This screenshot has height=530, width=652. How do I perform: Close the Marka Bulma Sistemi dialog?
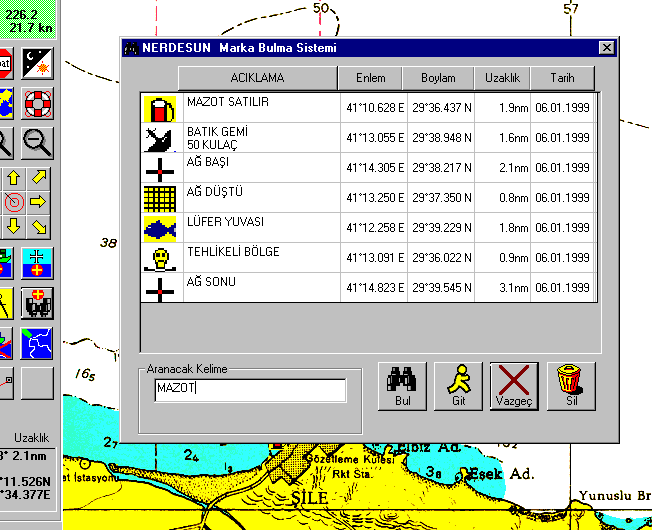pyautogui.click(x=605, y=48)
